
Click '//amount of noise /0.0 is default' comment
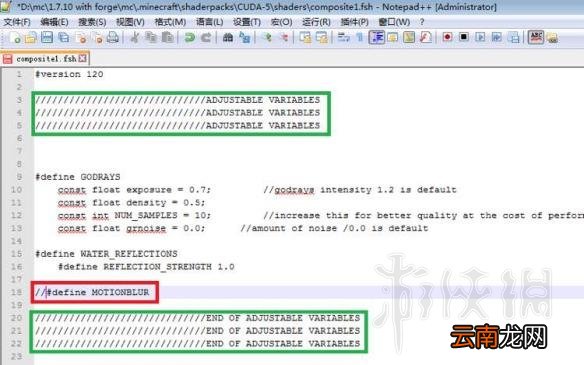[x=334, y=228]
